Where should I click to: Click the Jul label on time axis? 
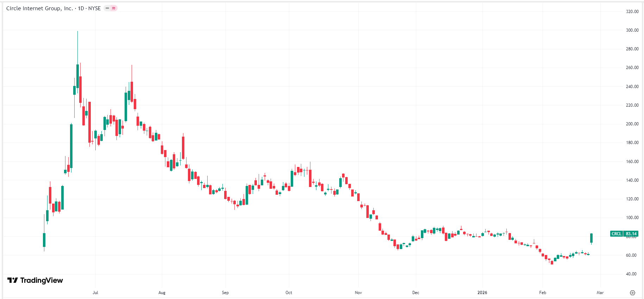95,293
